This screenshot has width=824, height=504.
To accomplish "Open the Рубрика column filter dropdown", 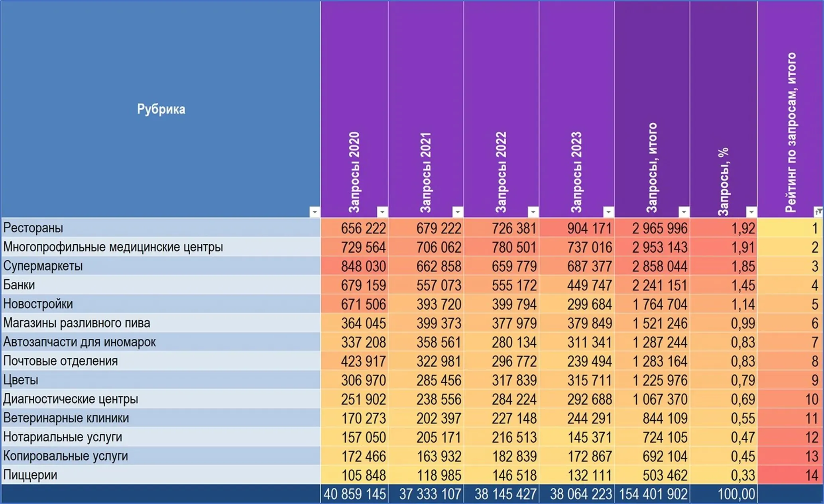I will click(x=315, y=212).
